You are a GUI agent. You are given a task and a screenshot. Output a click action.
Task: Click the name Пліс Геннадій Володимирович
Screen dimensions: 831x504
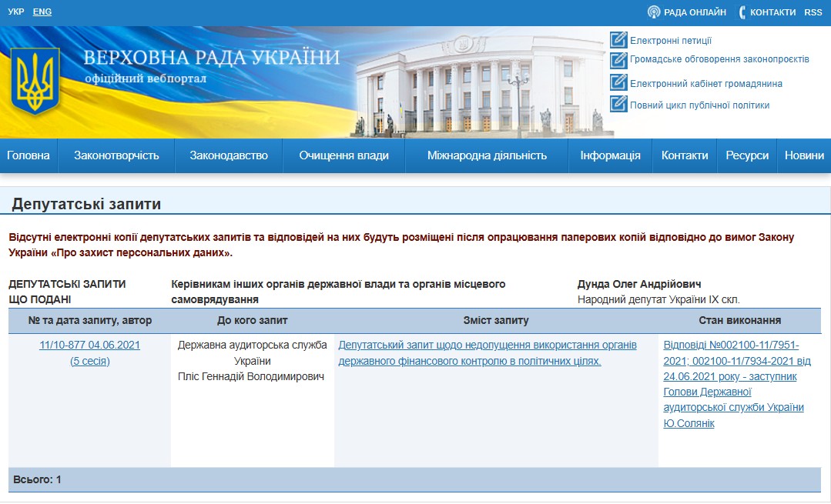pyautogui.click(x=251, y=377)
